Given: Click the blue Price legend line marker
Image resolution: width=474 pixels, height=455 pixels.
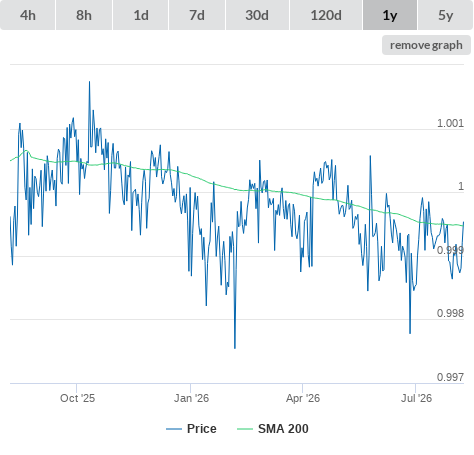Looking at the screenshot, I should tap(174, 429).
